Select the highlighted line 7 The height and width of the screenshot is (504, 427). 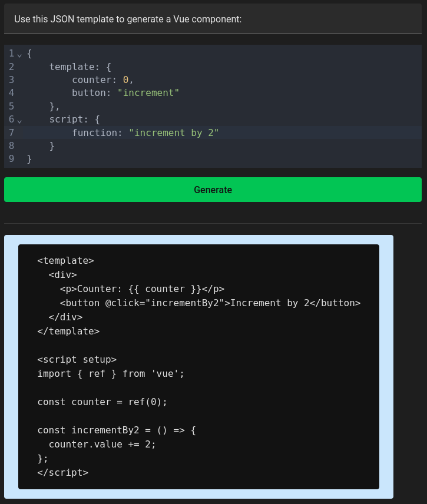tap(11, 132)
